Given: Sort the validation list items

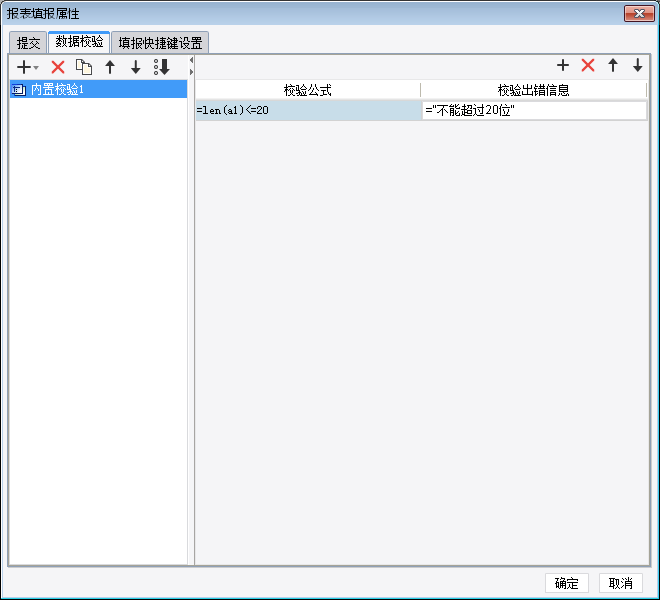Looking at the screenshot, I should pyautogui.click(x=162, y=67).
